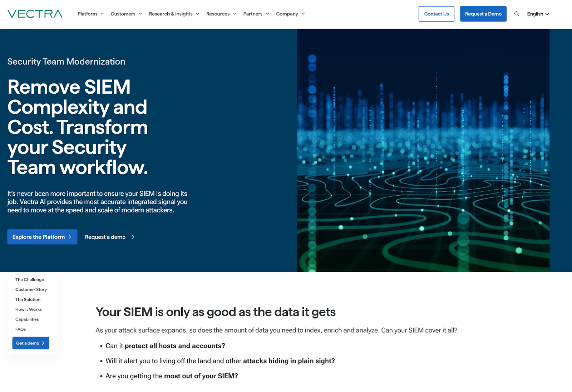Click the 'most out of your SIEM?' bullet
This screenshot has width=572, height=392.
coord(201,376)
